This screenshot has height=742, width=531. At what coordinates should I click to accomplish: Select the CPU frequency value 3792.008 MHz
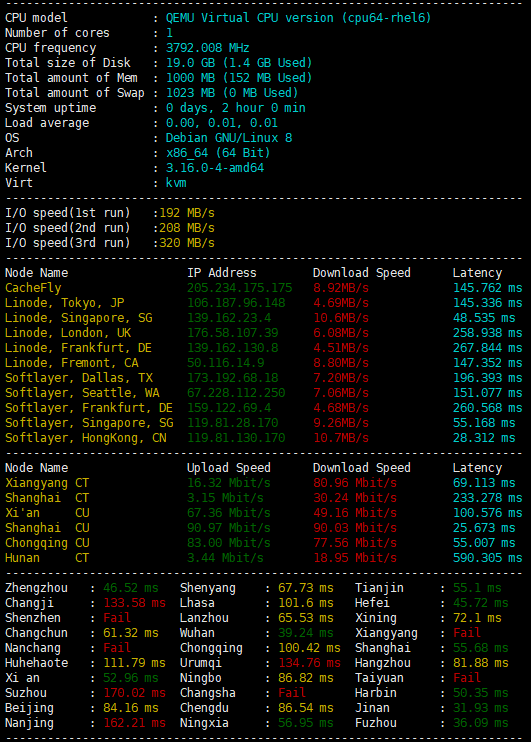point(207,48)
